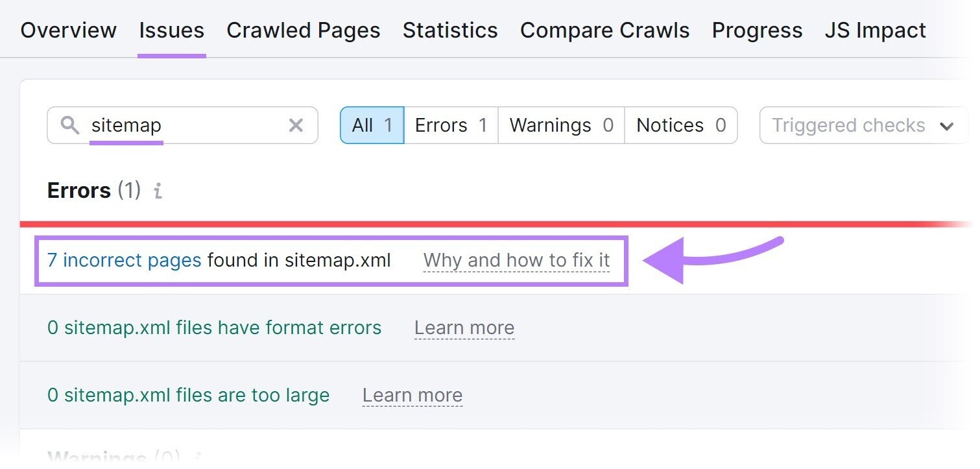The image size is (980, 469).
Task: Click the search magnifier icon
Action: tap(71, 125)
